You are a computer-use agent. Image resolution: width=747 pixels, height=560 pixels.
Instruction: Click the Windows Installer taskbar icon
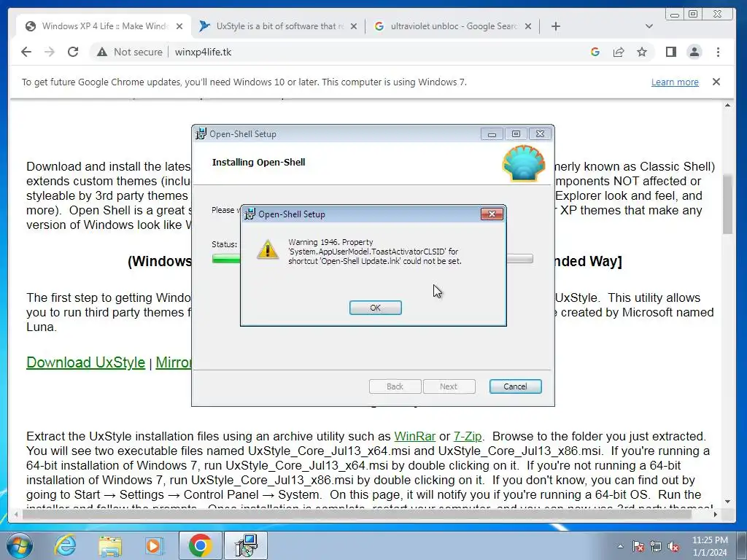tap(247, 545)
